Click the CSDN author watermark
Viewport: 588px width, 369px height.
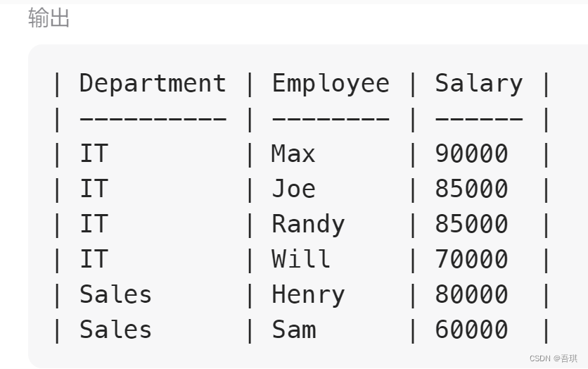553,358
